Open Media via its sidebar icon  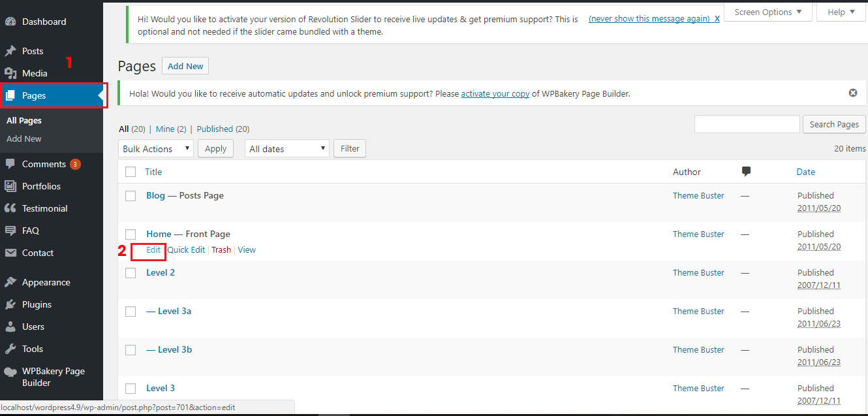point(10,73)
